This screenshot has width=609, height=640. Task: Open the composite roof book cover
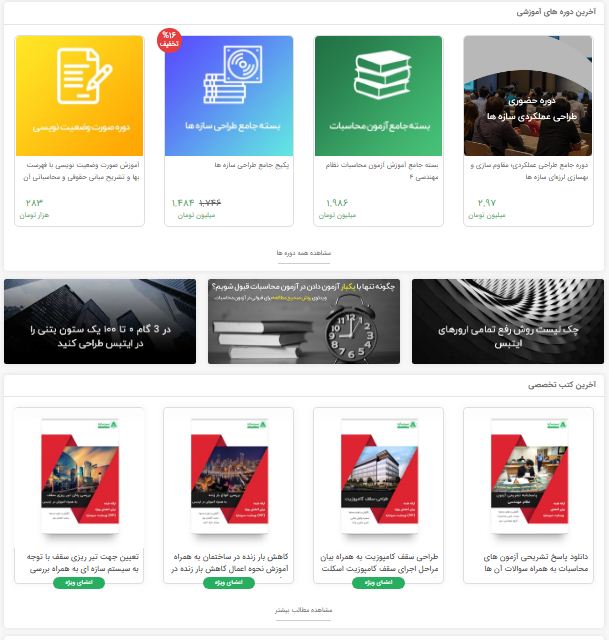point(379,476)
